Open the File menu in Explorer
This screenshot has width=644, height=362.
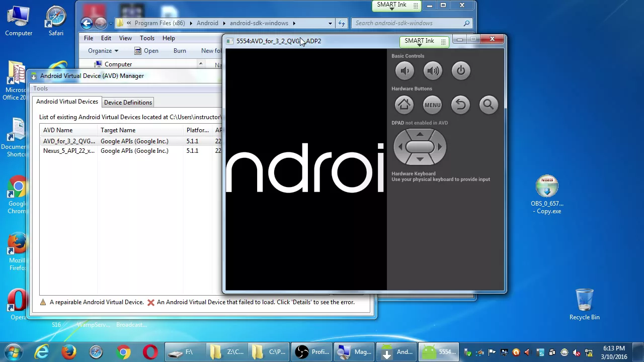point(89,38)
